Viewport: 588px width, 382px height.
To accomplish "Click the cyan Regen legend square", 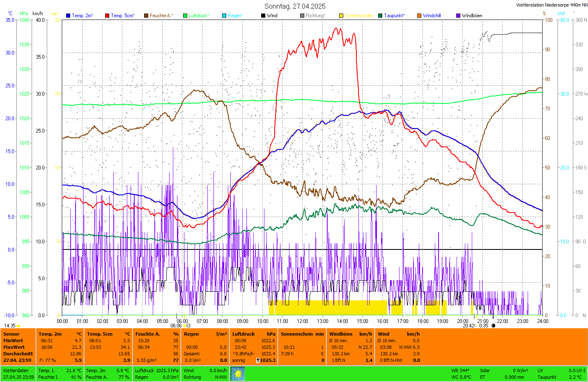I will click(224, 16).
